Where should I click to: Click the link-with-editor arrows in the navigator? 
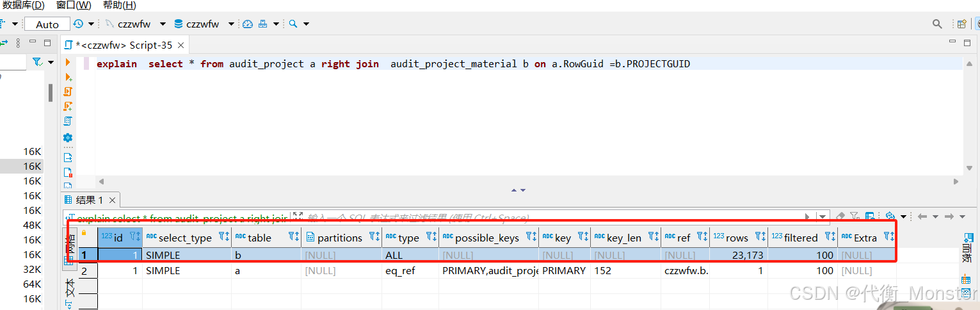(x=3, y=43)
